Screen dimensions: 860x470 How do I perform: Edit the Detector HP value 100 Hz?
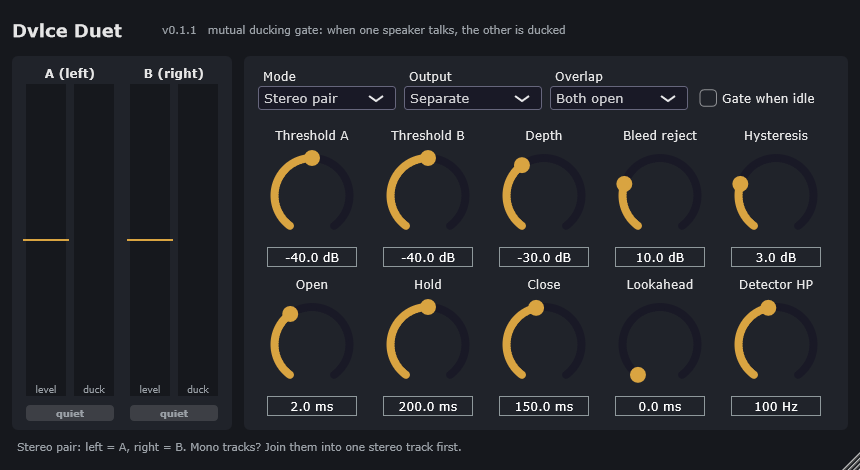point(776,406)
